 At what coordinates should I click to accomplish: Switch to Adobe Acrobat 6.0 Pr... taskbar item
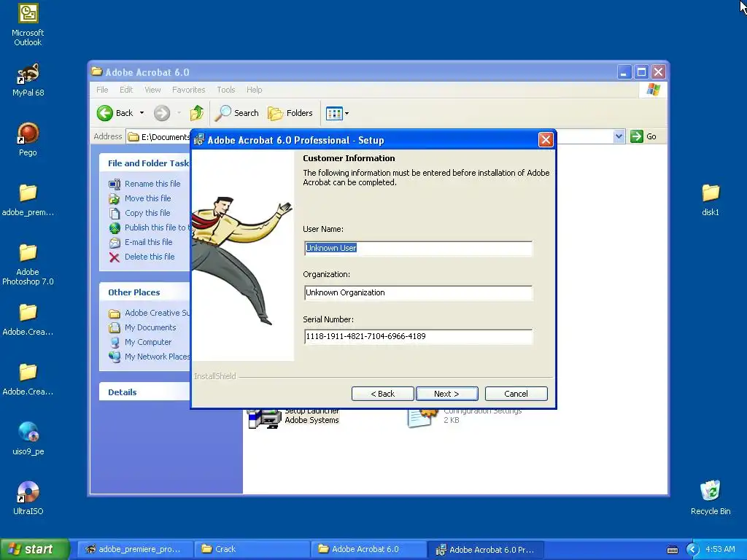tap(486, 549)
